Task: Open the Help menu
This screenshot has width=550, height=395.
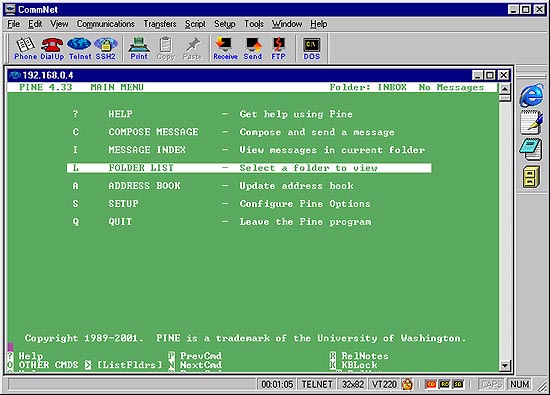Action: pyautogui.click(x=318, y=24)
